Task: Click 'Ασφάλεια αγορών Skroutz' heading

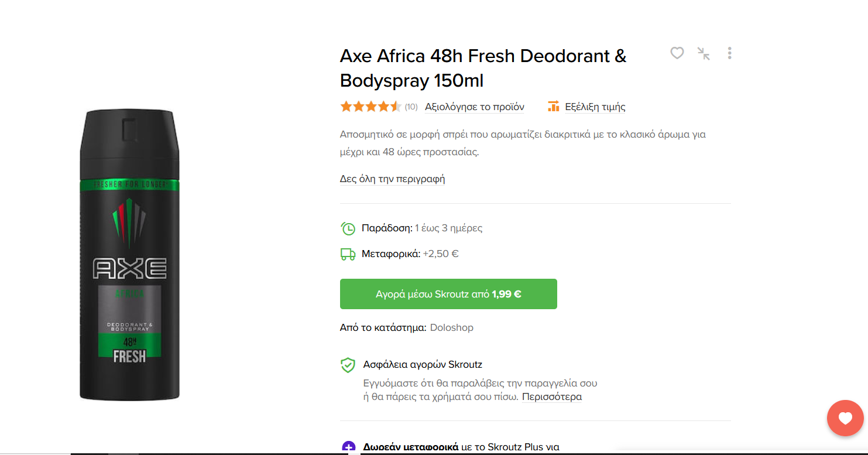Action: point(423,364)
